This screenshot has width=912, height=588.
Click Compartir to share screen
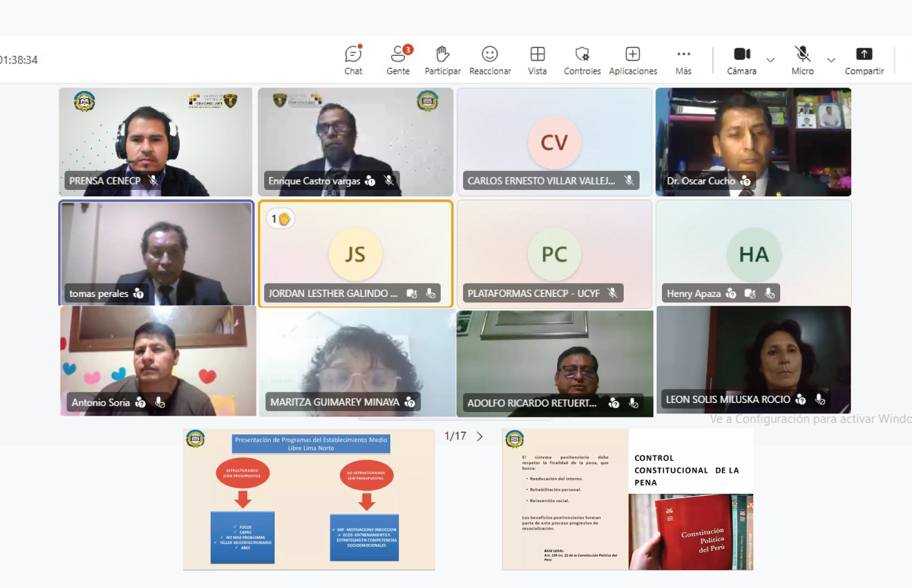864,60
